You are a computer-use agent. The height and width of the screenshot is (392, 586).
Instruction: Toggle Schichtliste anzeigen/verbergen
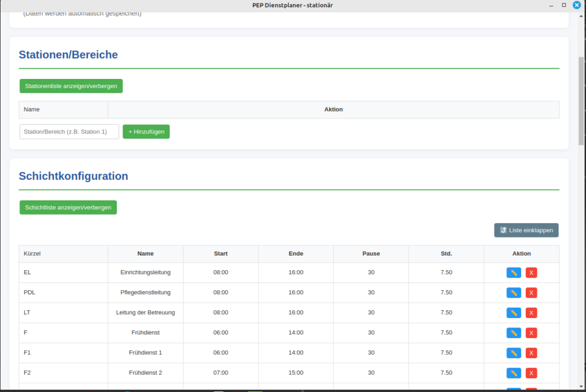(68, 207)
